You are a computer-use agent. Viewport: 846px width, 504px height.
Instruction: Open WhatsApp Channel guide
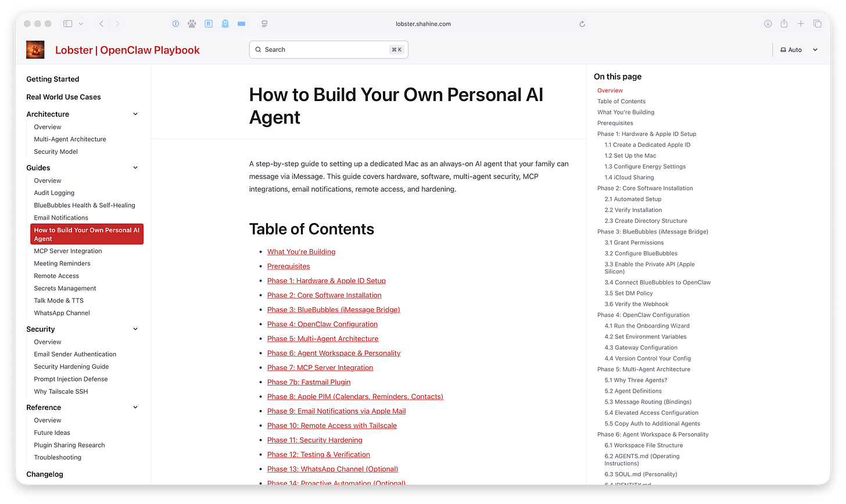tap(62, 313)
